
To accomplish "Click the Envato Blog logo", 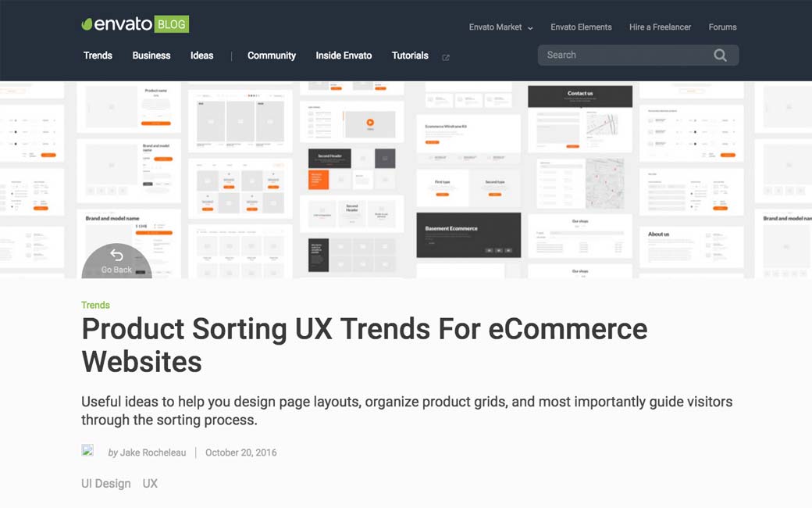I will pyautogui.click(x=135, y=24).
